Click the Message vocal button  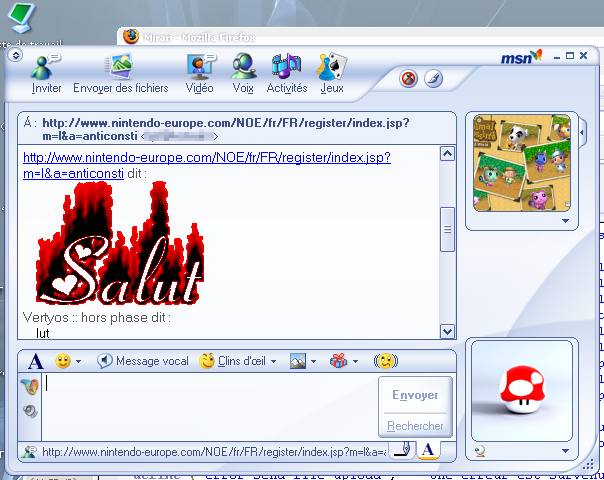(x=142, y=361)
